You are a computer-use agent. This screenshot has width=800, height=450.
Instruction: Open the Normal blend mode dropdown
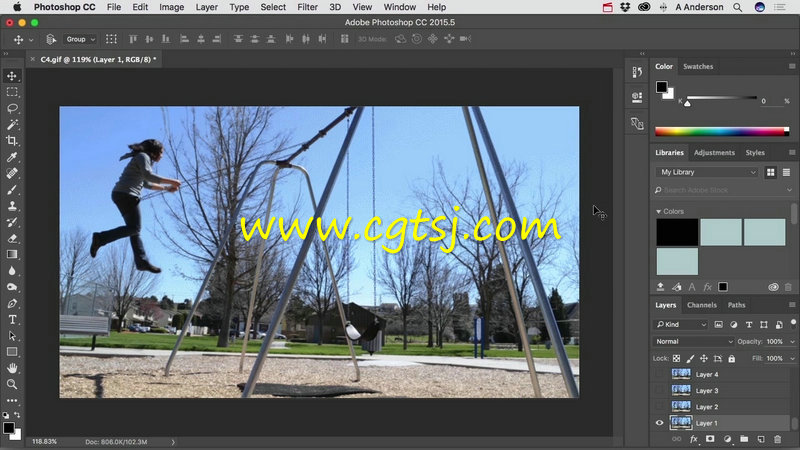click(694, 341)
